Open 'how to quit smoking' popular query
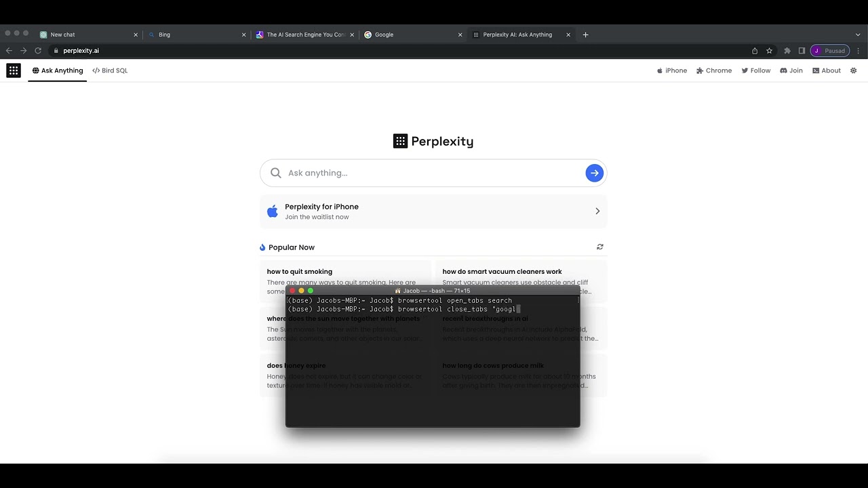Viewport: 868px width, 488px height. 300,272
